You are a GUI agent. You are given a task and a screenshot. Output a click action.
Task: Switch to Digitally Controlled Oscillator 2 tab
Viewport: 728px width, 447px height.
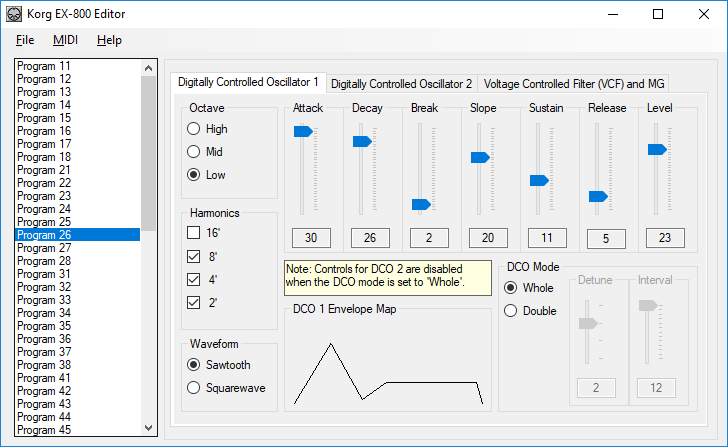pyautogui.click(x=401, y=84)
